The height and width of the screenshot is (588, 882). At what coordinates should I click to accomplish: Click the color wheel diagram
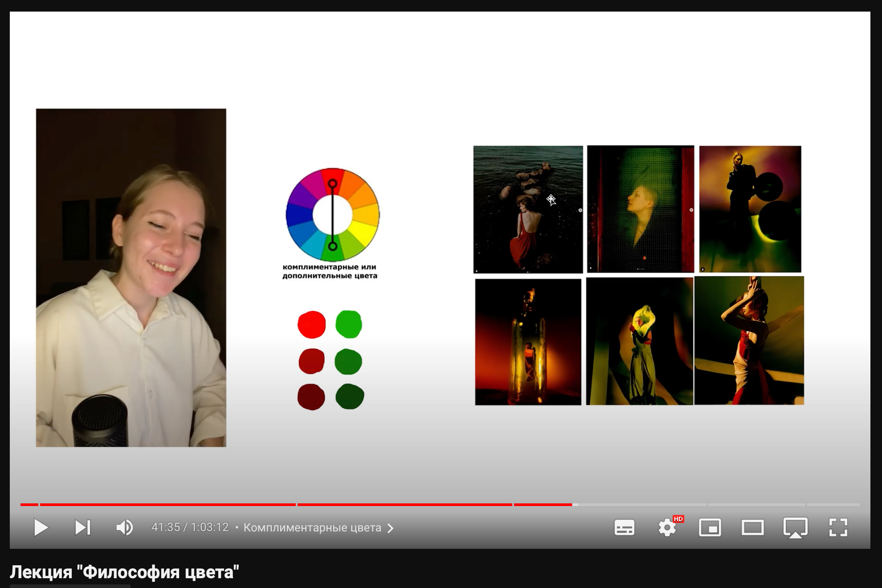333,215
